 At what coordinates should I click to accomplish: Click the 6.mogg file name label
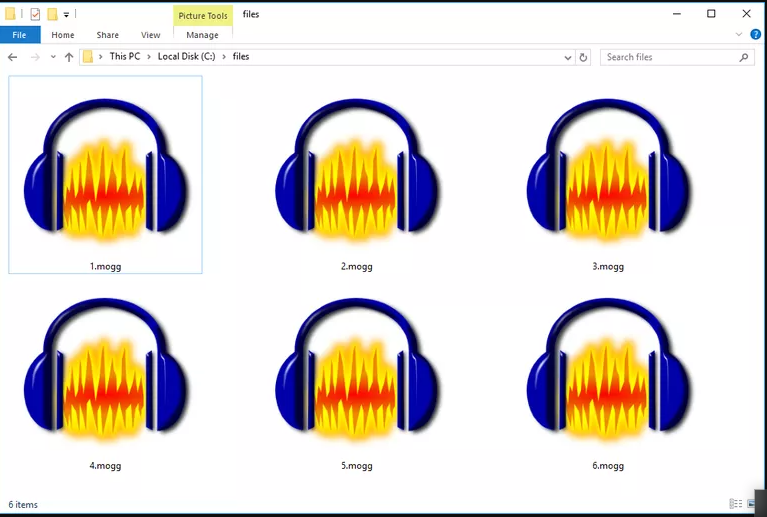(608, 466)
